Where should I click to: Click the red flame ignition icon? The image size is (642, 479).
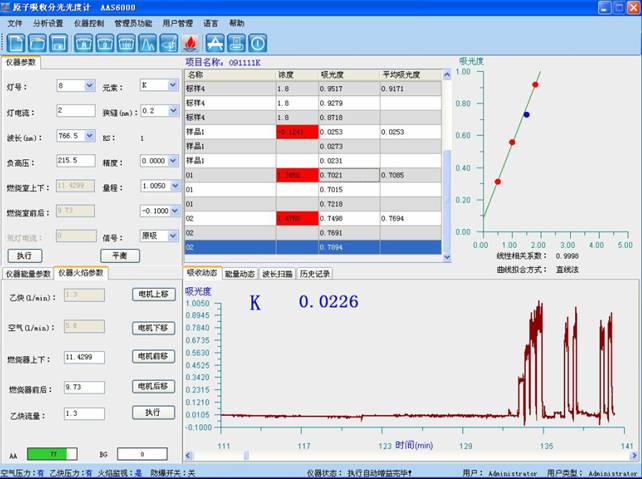[190, 43]
